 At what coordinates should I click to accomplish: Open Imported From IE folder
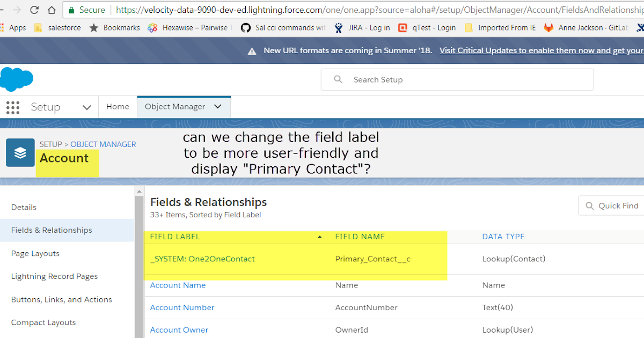500,28
